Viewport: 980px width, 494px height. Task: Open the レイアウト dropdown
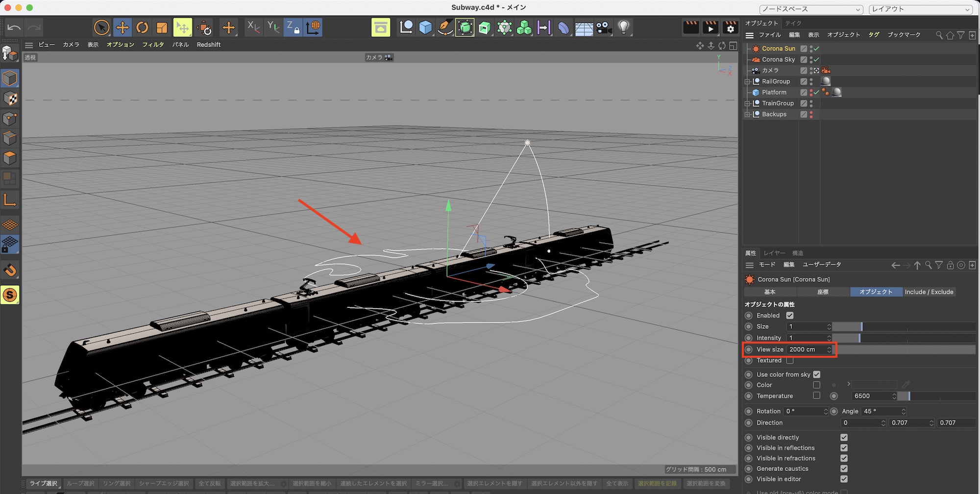click(x=920, y=9)
